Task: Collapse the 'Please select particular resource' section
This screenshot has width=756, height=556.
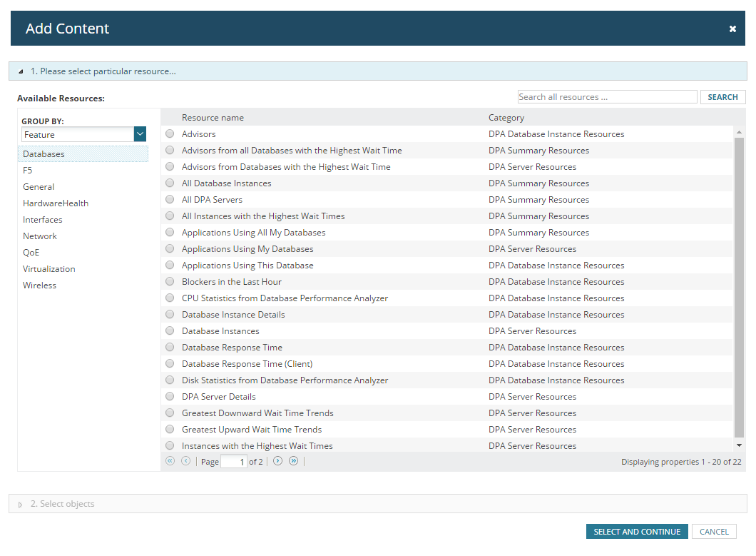Action: 21,71
